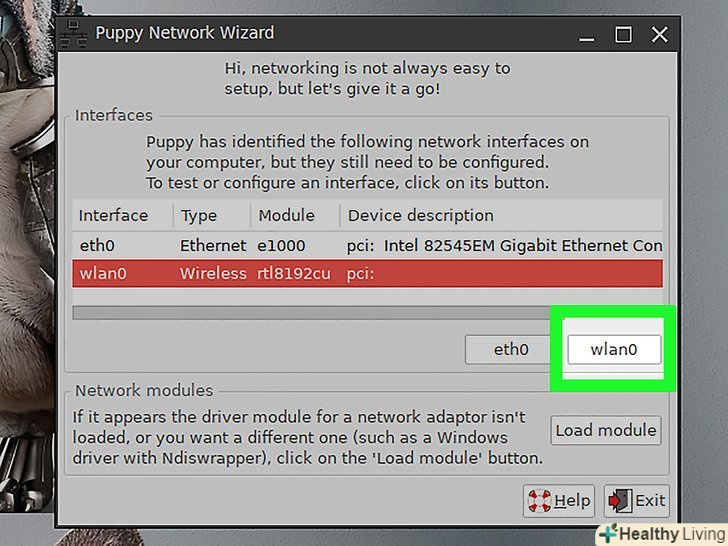Image resolution: width=728 pixels, height=546 pixels.
Task: Click the wlan0 interface button
Action: point(614,349)
